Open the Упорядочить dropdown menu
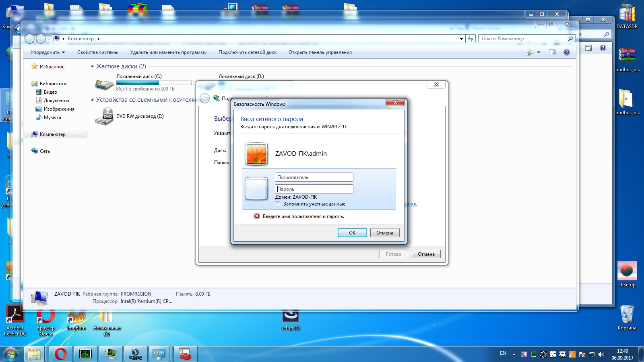644x362 pixels. [x=47, y=52]
